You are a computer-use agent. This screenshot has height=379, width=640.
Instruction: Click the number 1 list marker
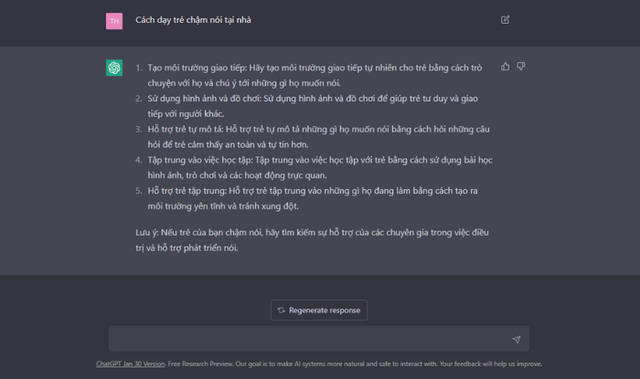[139, 68]
